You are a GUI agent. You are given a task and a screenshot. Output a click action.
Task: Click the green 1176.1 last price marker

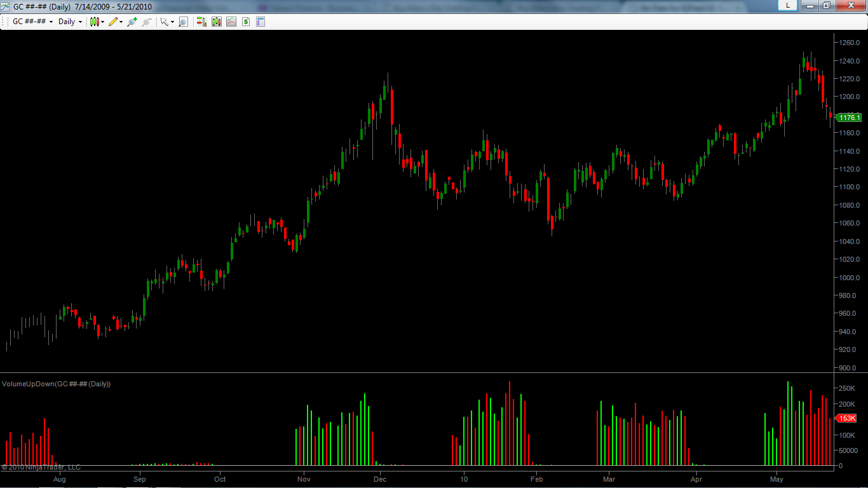coord(850,118)
